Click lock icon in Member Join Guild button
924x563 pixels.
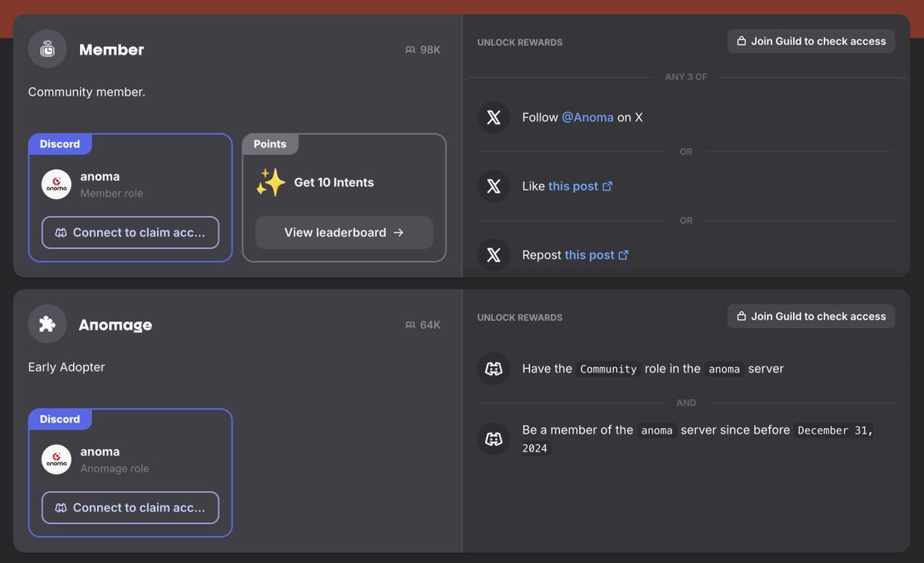pyautogui.click(x=742, y=42)
